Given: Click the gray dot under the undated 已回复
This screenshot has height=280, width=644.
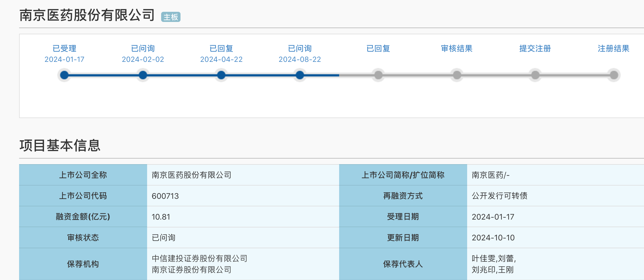Looking at the screenshot, I should (378, 75).
